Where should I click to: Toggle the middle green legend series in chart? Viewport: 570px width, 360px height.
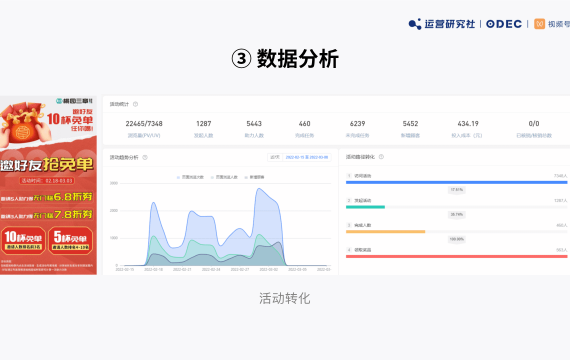coord(224,177)
